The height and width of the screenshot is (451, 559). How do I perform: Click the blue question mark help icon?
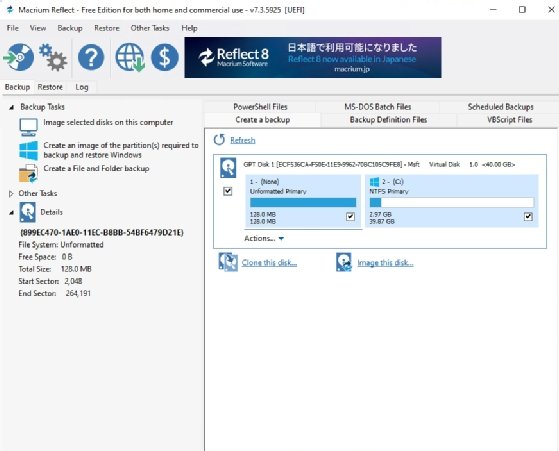91,57
